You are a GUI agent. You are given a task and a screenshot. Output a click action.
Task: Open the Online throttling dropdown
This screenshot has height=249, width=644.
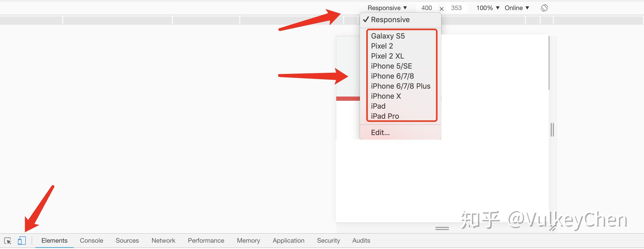(517, 8)
